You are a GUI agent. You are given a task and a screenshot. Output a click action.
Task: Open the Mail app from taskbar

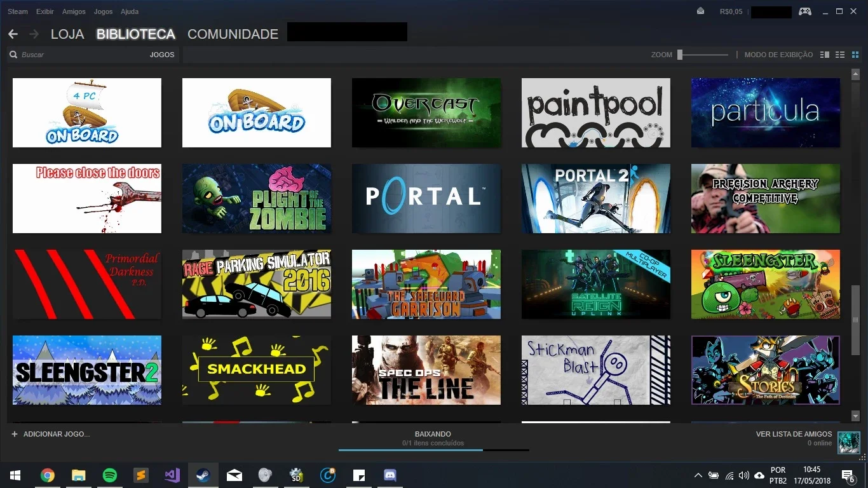pyautogui.click(x=234, y=475)
